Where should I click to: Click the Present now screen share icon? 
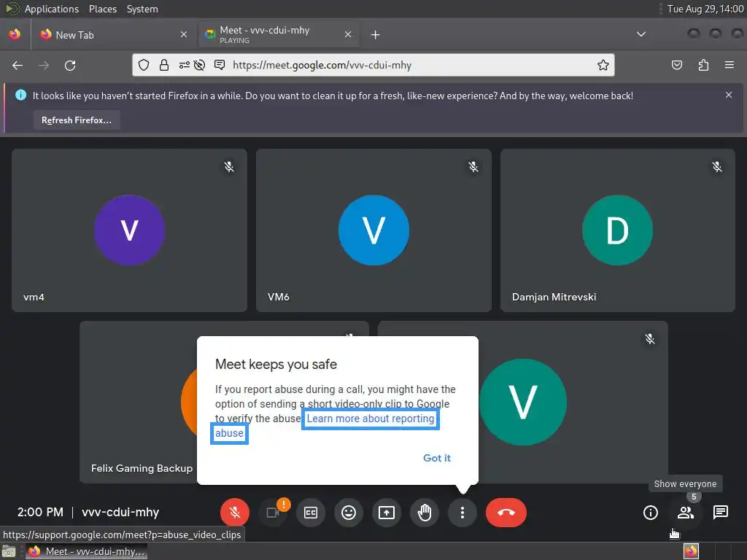pyautogui.click(x=387, y=513)
